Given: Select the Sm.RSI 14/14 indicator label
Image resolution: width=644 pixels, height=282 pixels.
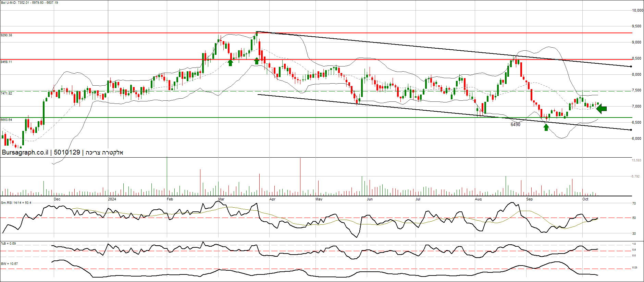Looking at the screenshot, I should (x=16, y=203).
